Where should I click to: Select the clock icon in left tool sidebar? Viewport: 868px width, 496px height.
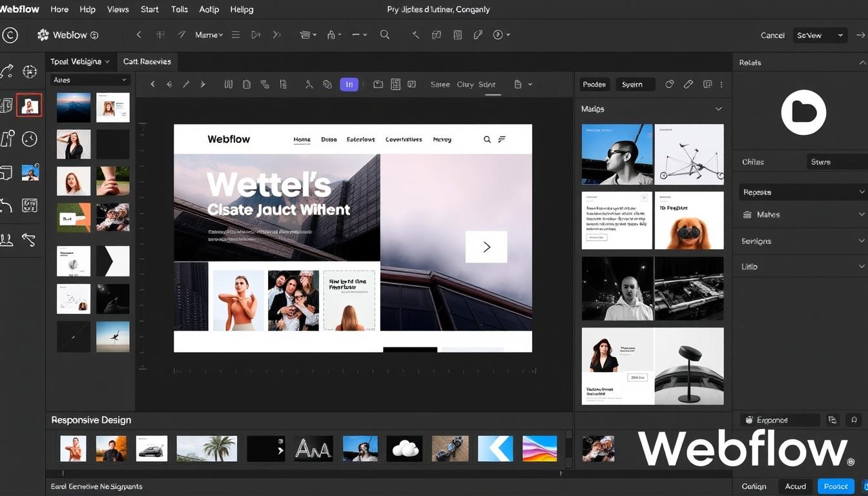click(x=30, y=139)
